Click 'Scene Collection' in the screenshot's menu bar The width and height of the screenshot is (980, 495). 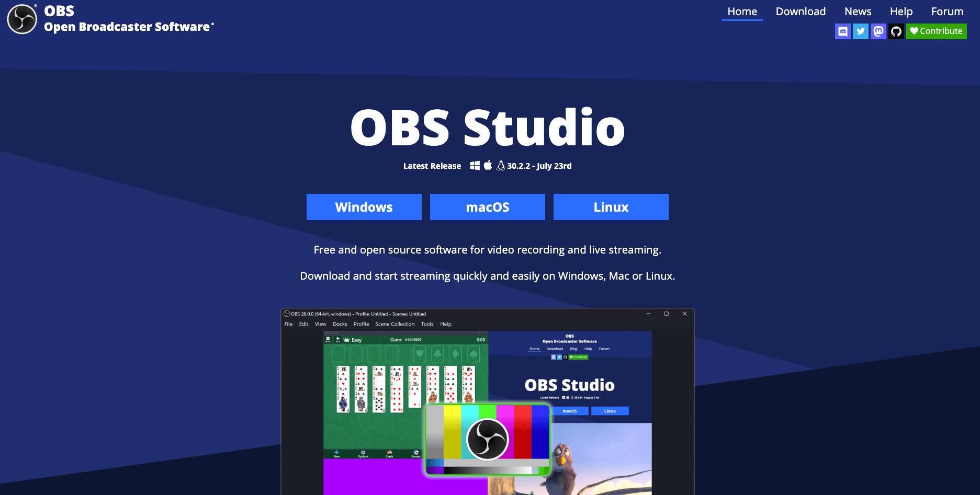click(x=395, y=324)
